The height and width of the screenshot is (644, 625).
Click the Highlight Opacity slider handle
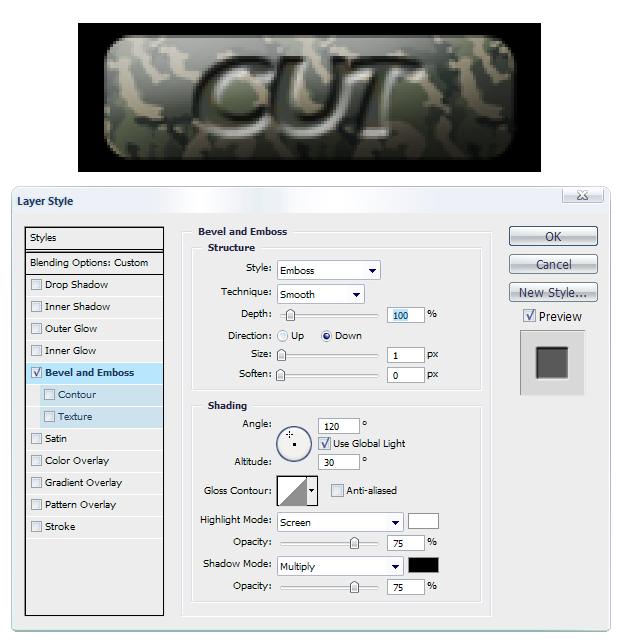354,543
